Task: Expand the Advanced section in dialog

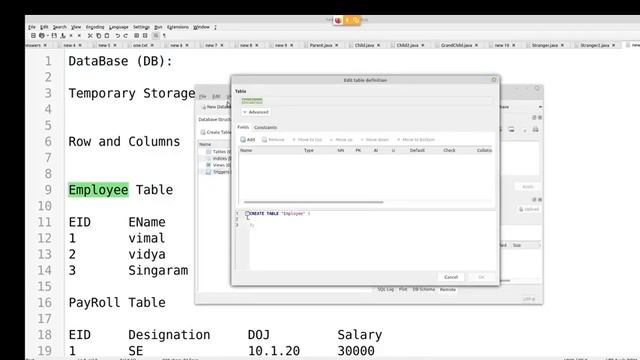Action: 256,112
